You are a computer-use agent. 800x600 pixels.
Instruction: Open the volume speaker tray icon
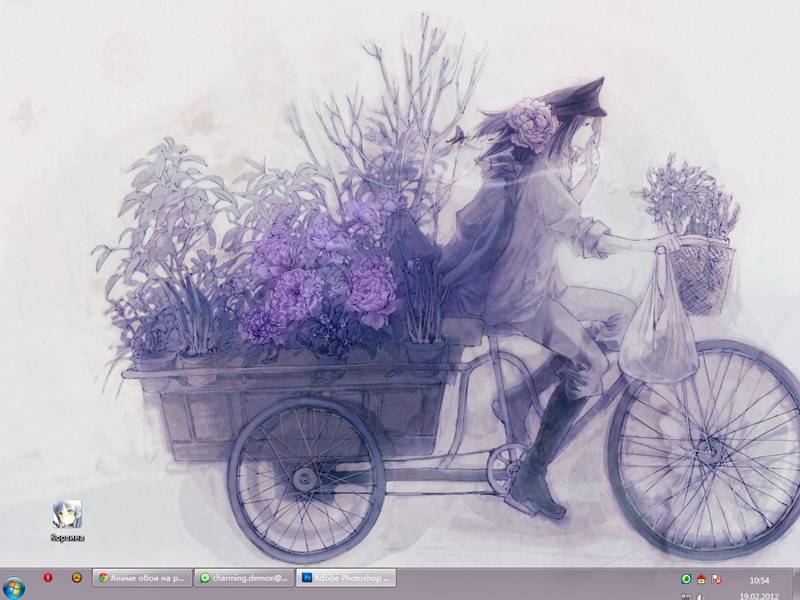(x=702, y=597)
